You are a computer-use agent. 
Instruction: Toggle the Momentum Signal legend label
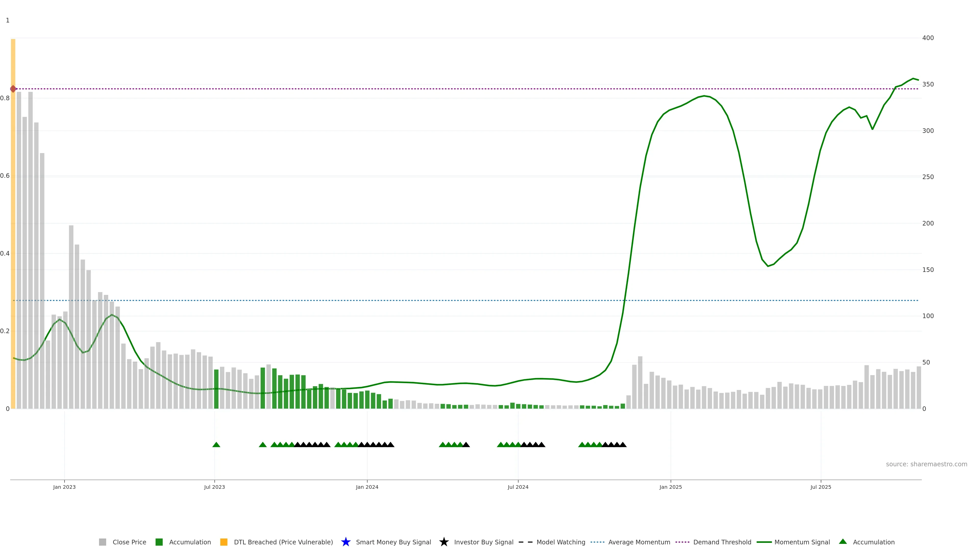click(802, 542)
